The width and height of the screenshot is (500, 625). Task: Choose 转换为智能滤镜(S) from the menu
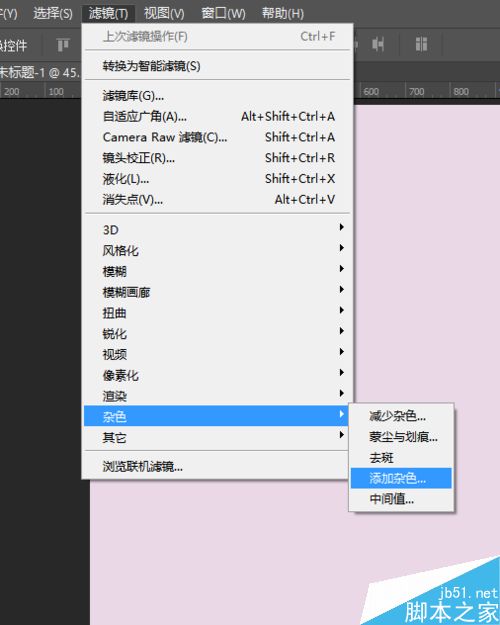[217, 66]
